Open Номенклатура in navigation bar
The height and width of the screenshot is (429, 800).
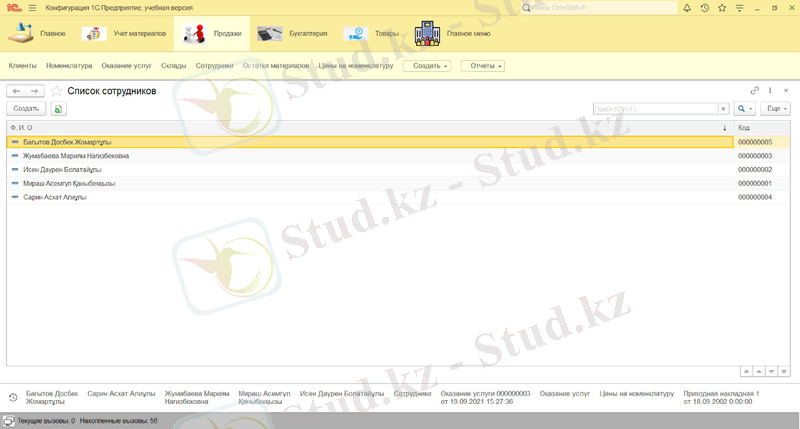pos(69,66)
